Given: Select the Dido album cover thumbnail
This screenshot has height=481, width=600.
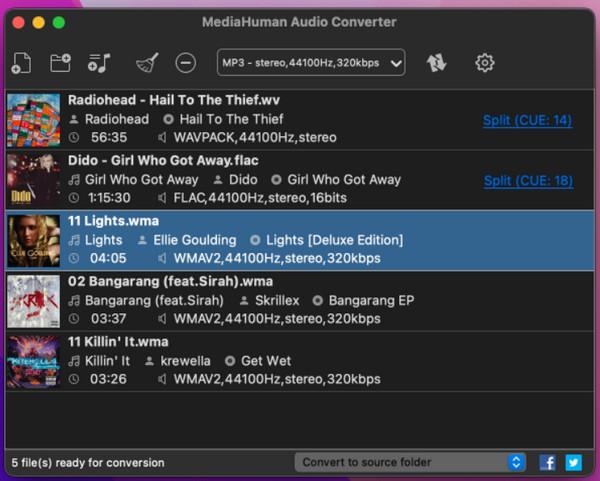Looking at the screenshot, I should tap(34, 181).
